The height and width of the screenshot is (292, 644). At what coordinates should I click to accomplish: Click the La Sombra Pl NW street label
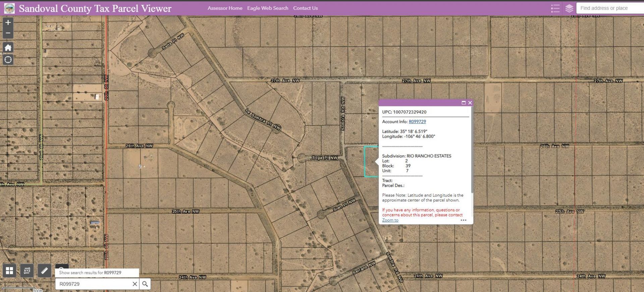click(263, 119)
